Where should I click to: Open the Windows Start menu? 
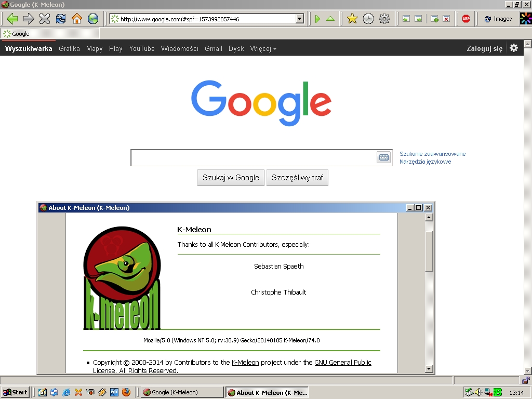(x=16, y=392)
